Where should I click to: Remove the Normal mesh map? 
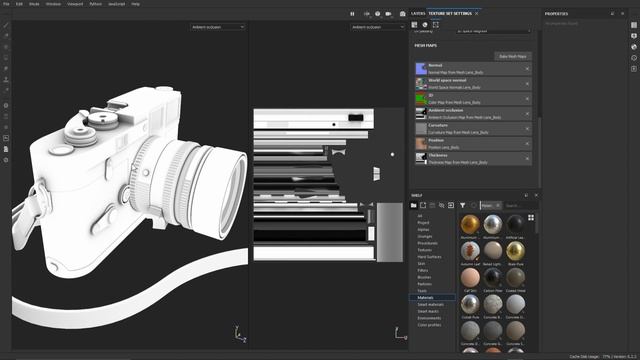[x=527, y=69]
